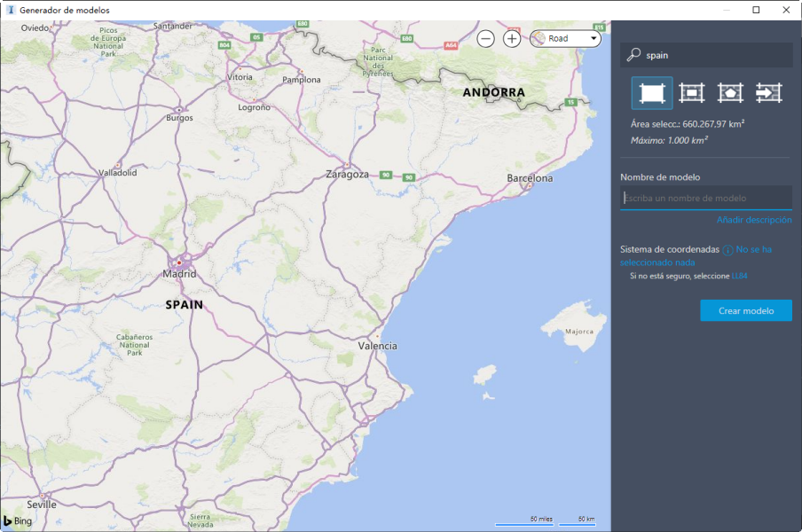Click the Área selecc. value text
Image resolution: width=802 pixels, height=532 pixels.
[x=687, y=123]
